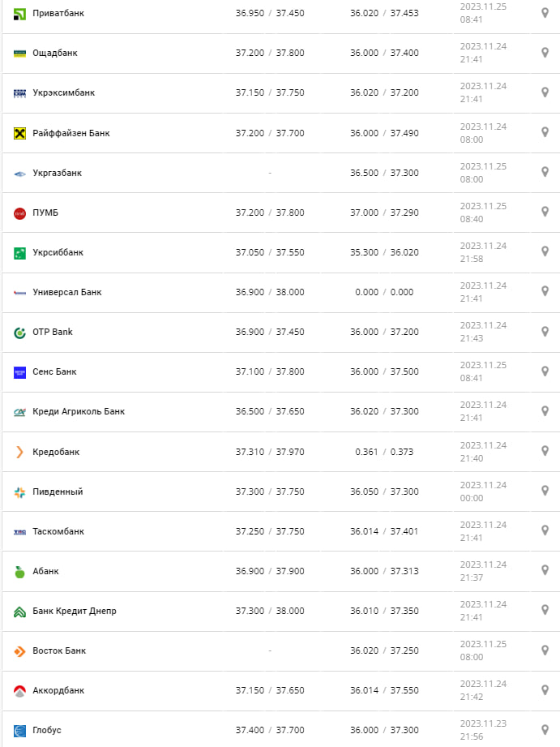Show locations pin for Сенс Банк
This screenshot has width=560, height=747.
(x=545, y=371)
